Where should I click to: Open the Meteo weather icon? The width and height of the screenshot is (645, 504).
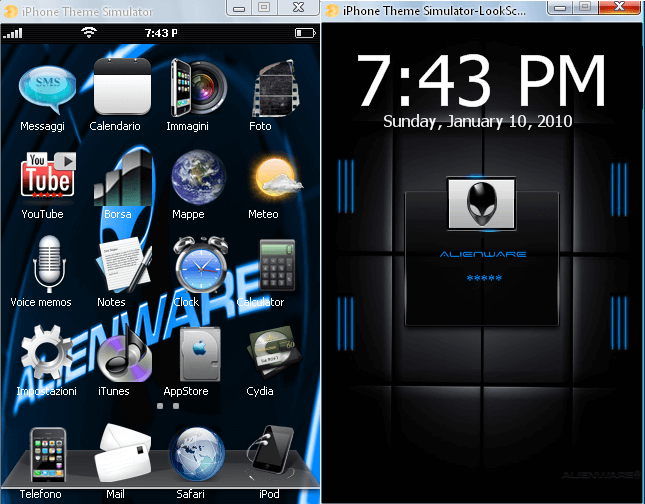(277, 177)
